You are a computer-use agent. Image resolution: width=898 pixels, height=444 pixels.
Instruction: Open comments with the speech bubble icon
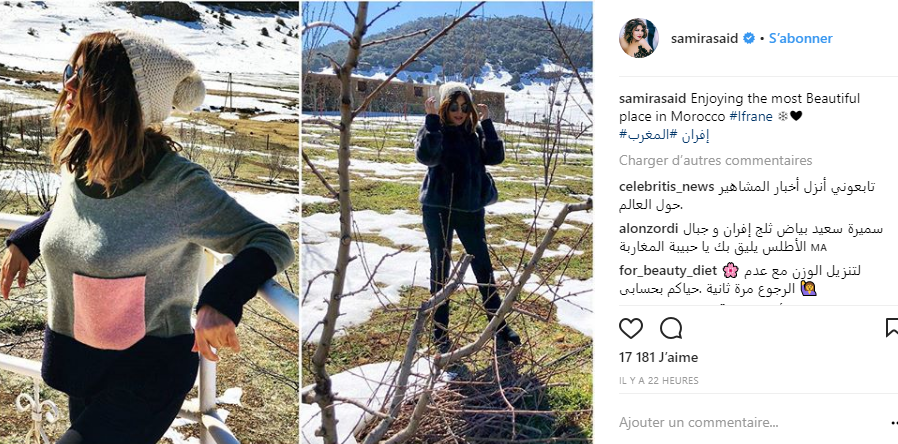(x=671, y=328)
